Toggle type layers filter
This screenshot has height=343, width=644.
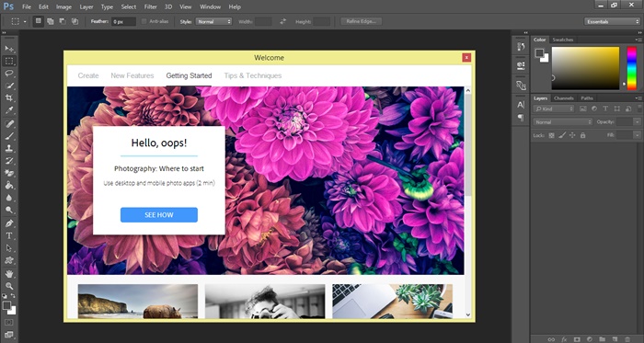(x=605, y=109)
